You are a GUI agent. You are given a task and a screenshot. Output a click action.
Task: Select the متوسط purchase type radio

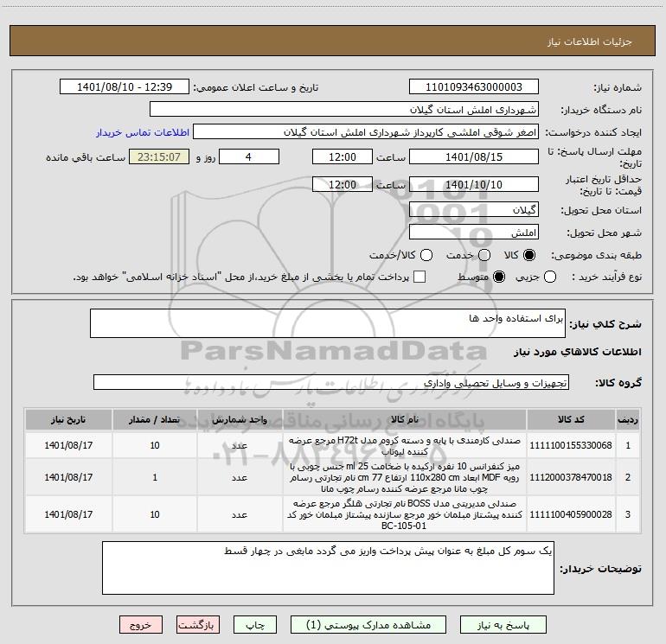click(x=499, y=277)
